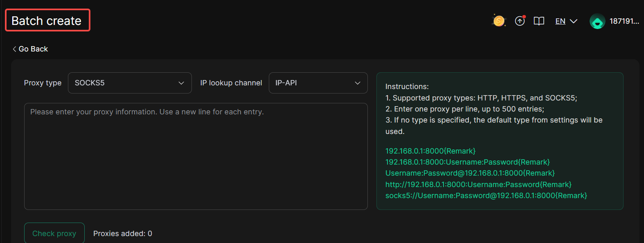Click the socks5://Username:Password example line
The width and height of the screenshot is (644, 243).
486,196
